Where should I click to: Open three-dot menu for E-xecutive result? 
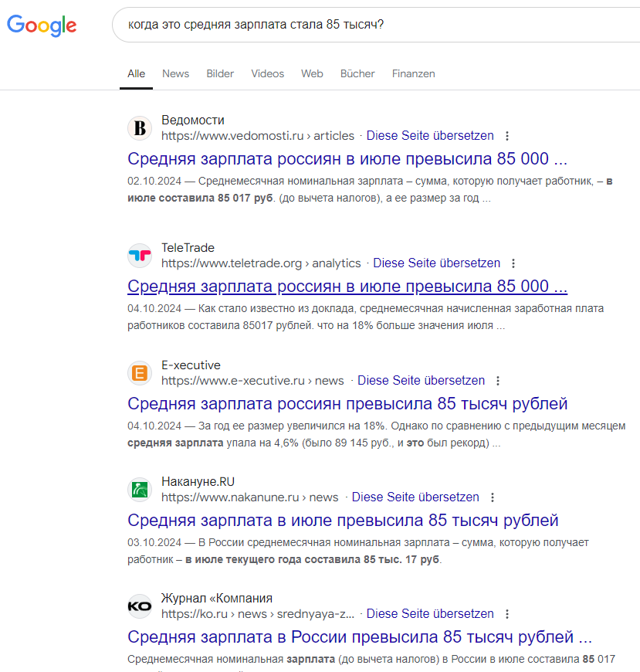pyautogui.click(x=498, y=381)
